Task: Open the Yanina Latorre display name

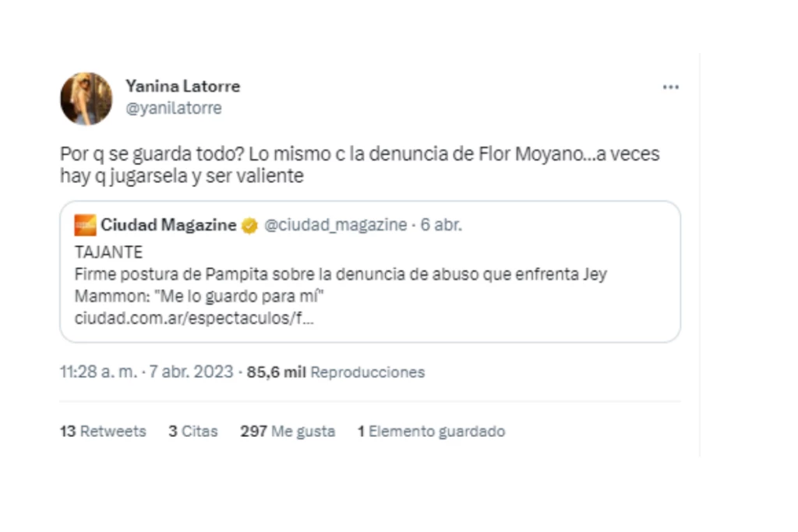Action: (182, 86)
